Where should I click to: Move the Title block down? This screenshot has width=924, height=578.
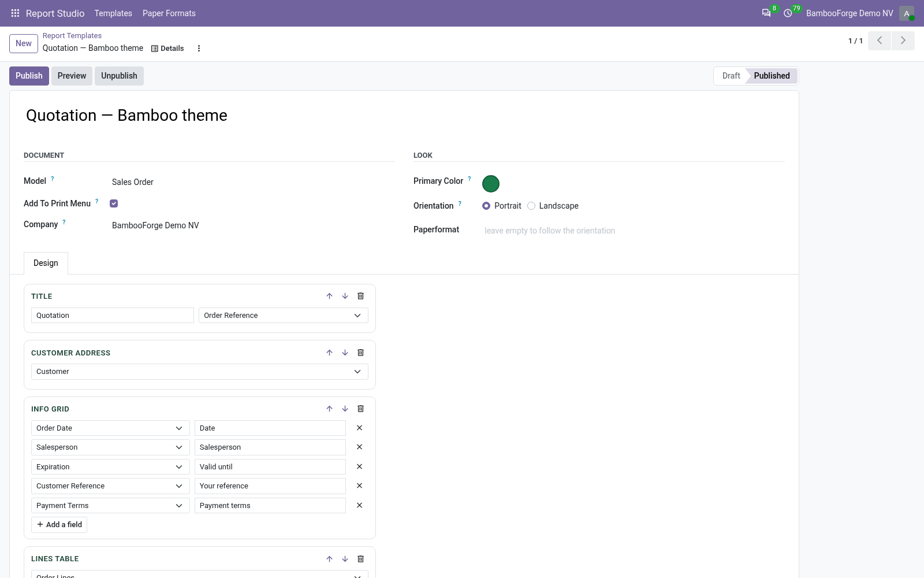(345, 296)
